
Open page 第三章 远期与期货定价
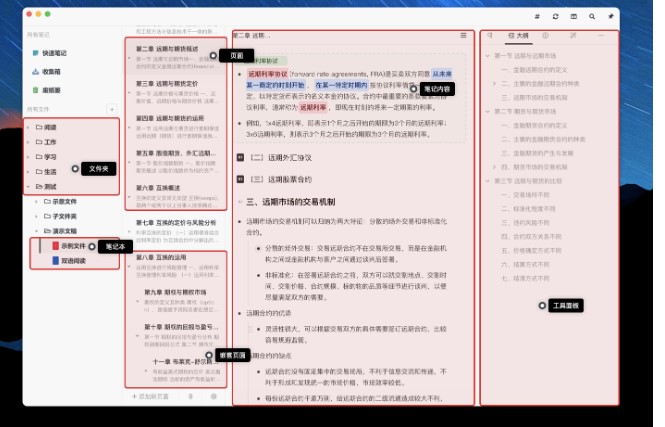[x=170, y=81]
